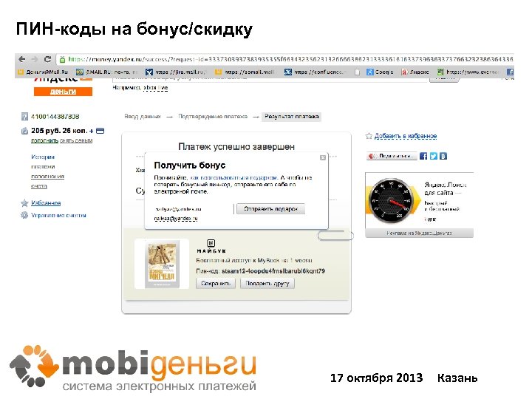
Task: Open пополнения in the sidebar
Action: tap(47, 177)
